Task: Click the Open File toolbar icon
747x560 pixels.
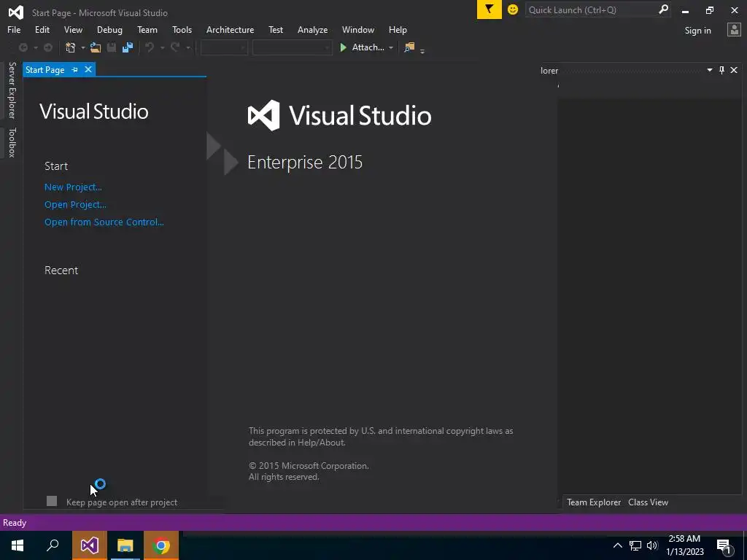Action: click(x=96, y=47)
